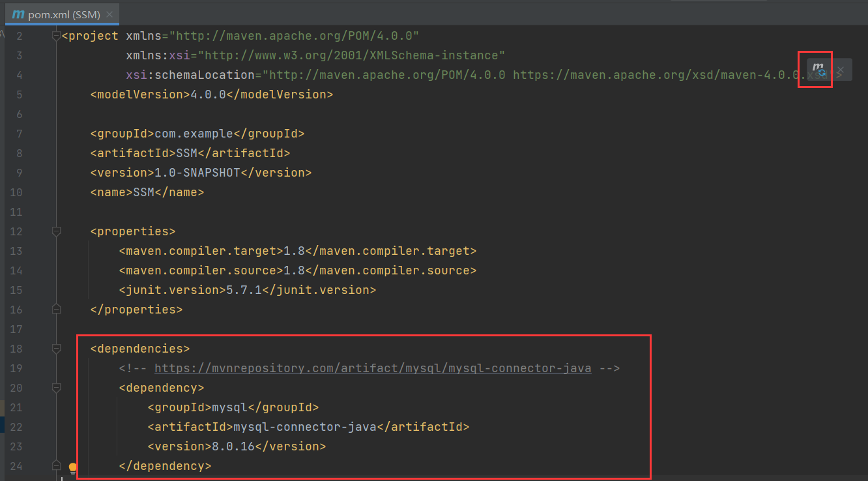Viewport: 868px width, 481px height.
Task: Click the junit.version value 5.7.1
Action: 244,290
